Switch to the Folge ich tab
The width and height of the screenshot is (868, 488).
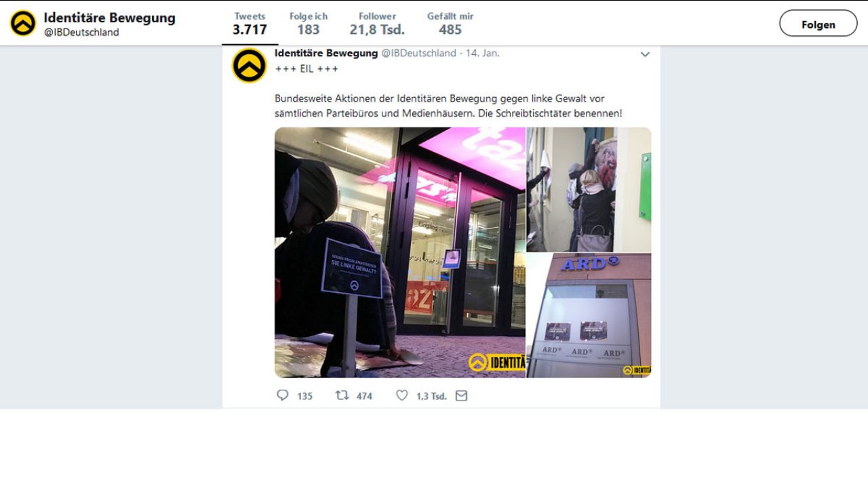(x=309, y=23)
